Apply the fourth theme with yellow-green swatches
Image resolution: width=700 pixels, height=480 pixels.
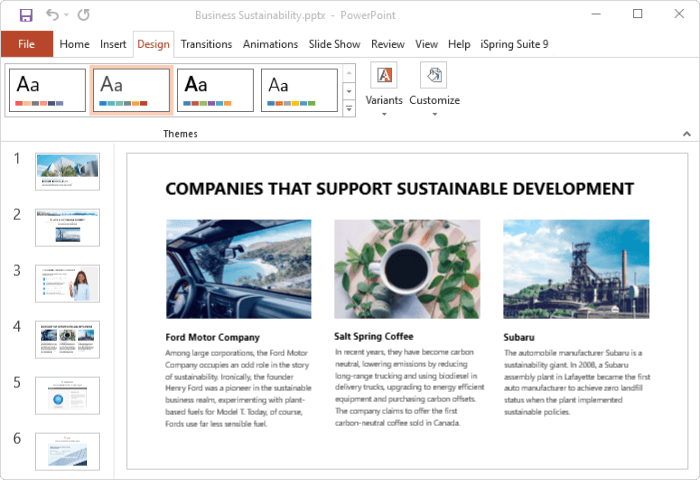point(299,90)
